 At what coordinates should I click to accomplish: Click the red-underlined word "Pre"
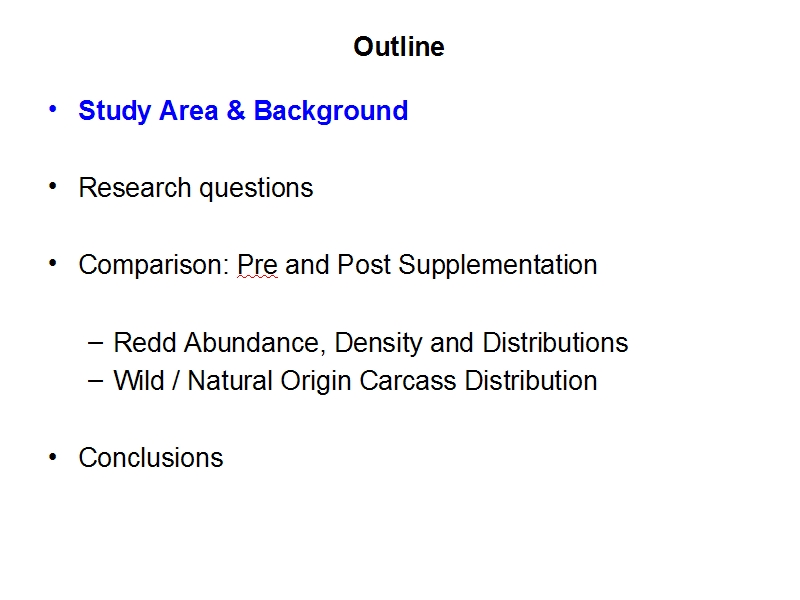(x=257, y=265)
